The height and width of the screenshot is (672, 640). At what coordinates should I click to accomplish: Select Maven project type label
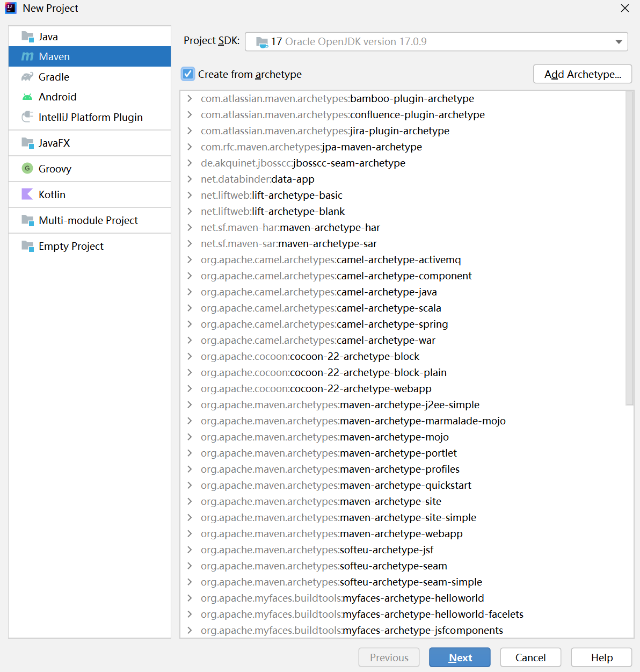point(54,56)
